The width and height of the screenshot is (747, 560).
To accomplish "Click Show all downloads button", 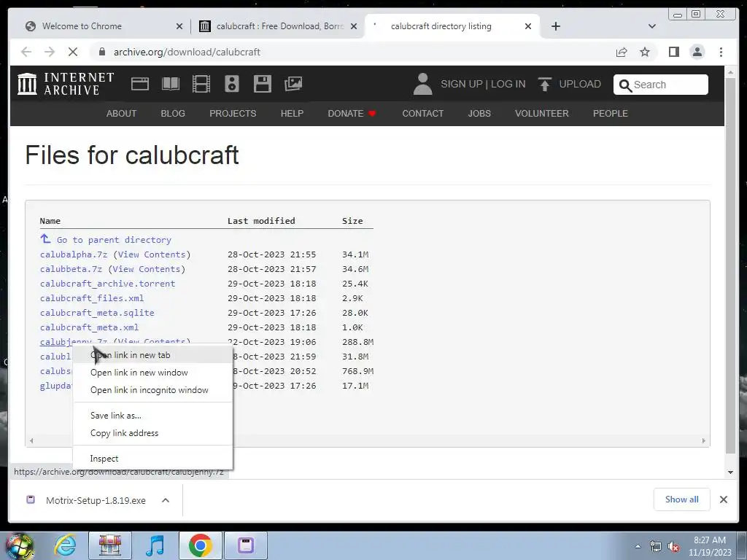I will pyautogui.click(x=682, y=499).
